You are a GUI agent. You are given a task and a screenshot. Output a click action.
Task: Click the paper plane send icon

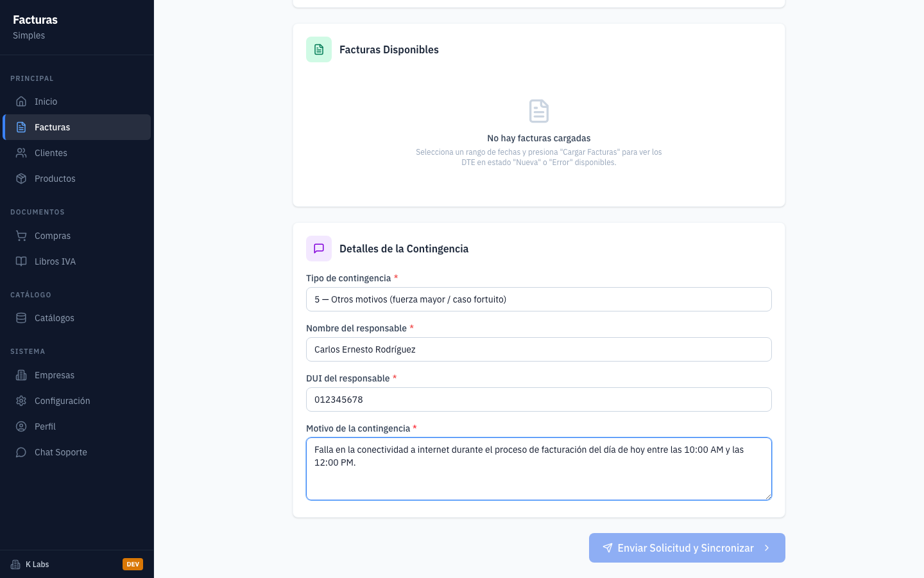click(x=607, y=548)
